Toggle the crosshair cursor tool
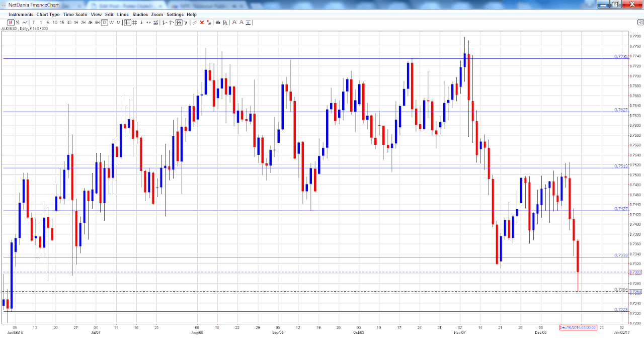 [128, 23]
